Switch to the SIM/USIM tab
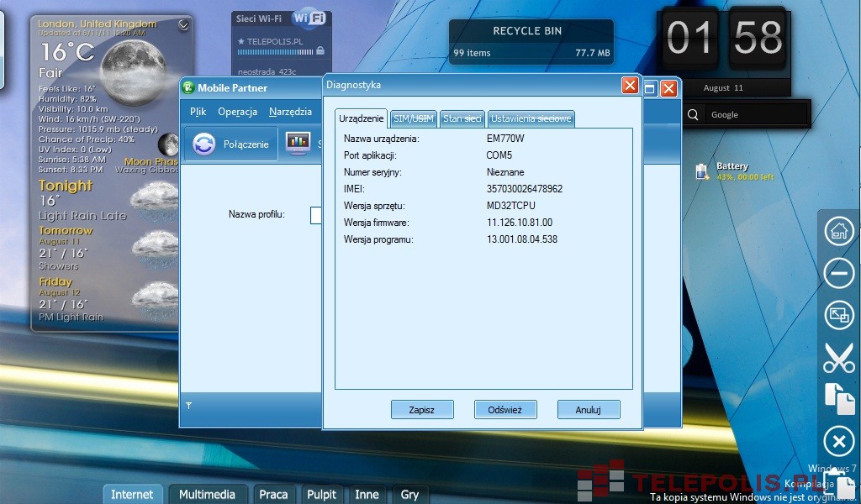 pos(414,118)
